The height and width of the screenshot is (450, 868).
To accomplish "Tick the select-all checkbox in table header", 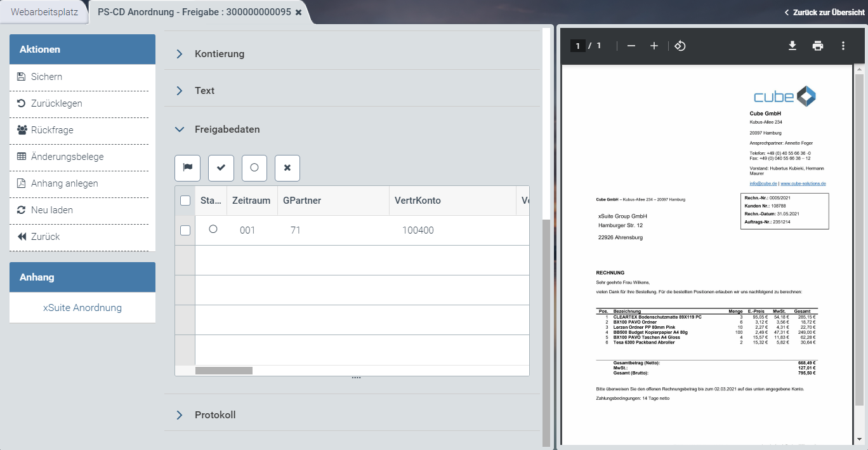I will tap(185, 201).
